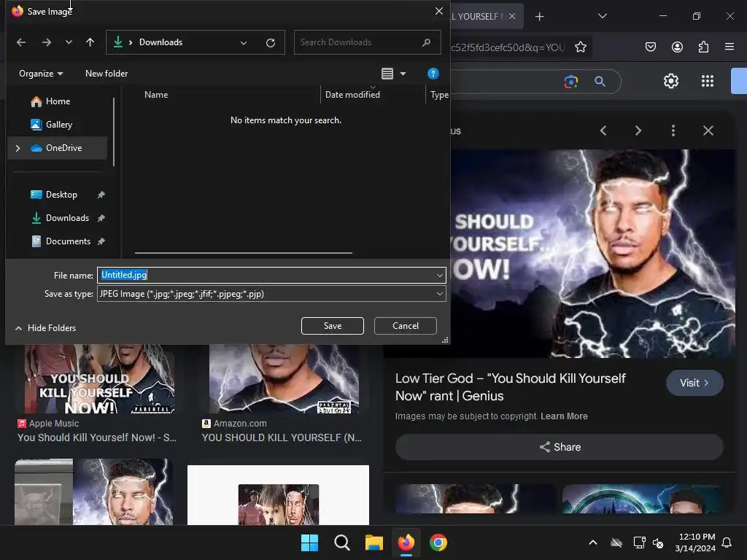Click the navigation pane vertical scrollbar
Screen dimensions: 747x560
(x=114, y=132)
